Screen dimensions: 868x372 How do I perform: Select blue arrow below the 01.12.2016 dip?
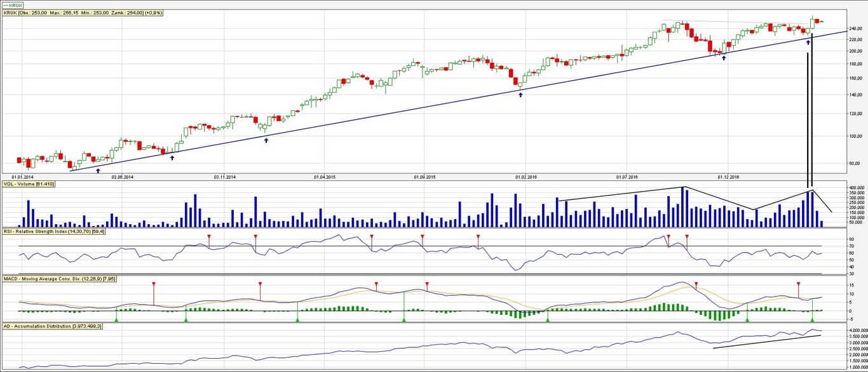pos(723,58)
